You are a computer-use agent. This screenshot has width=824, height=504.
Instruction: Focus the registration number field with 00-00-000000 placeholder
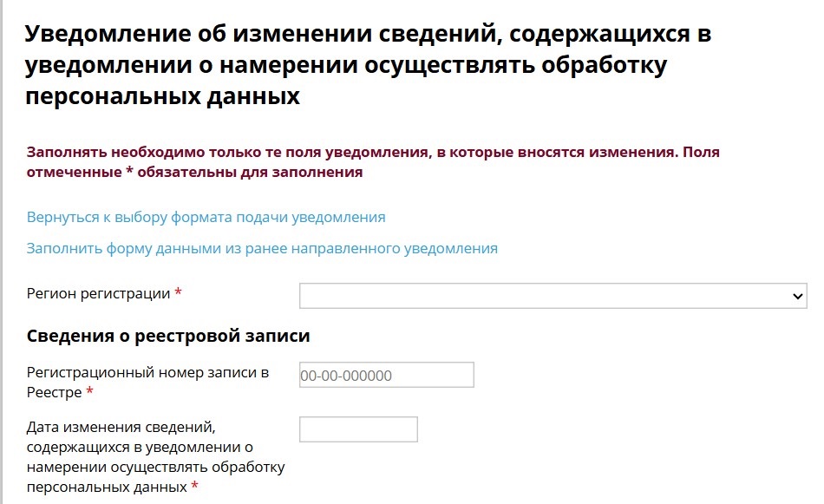(x=386, y=375)
